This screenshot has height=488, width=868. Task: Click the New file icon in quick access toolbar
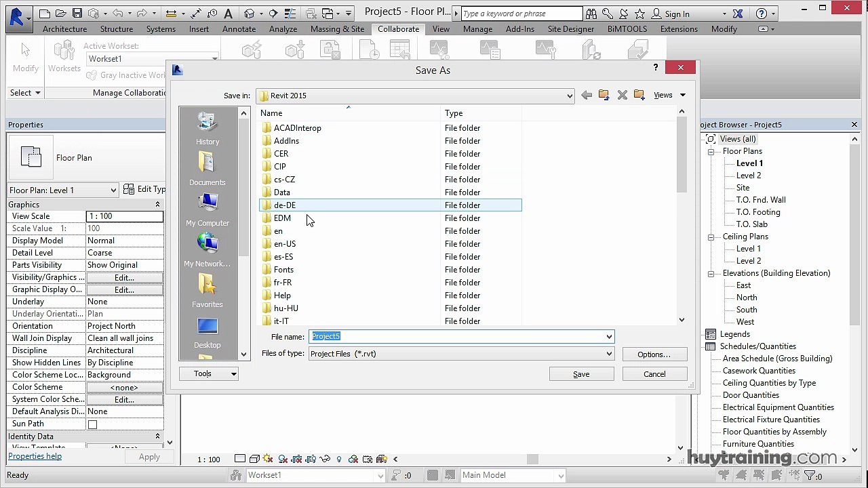pyautogui.click(x=45, y=14)
